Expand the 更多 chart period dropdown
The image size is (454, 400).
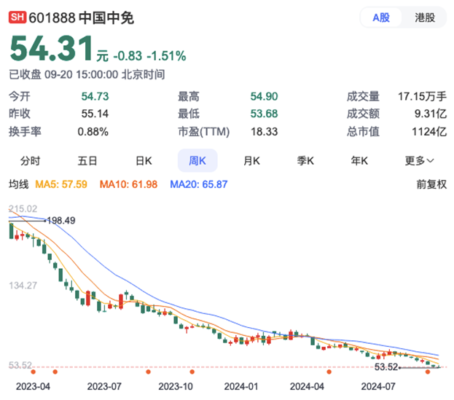point(419,161)
